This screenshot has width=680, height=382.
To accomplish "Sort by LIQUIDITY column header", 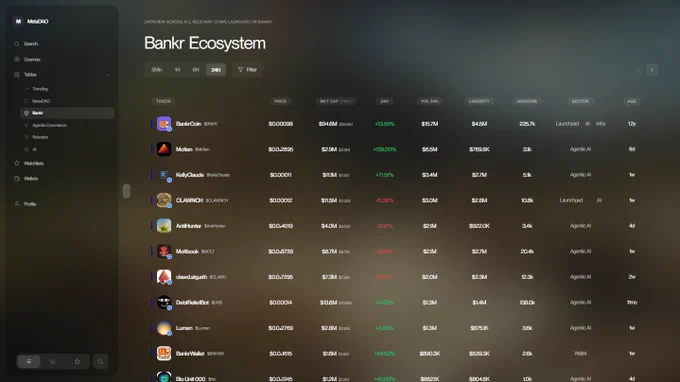I will coord(479,101).
